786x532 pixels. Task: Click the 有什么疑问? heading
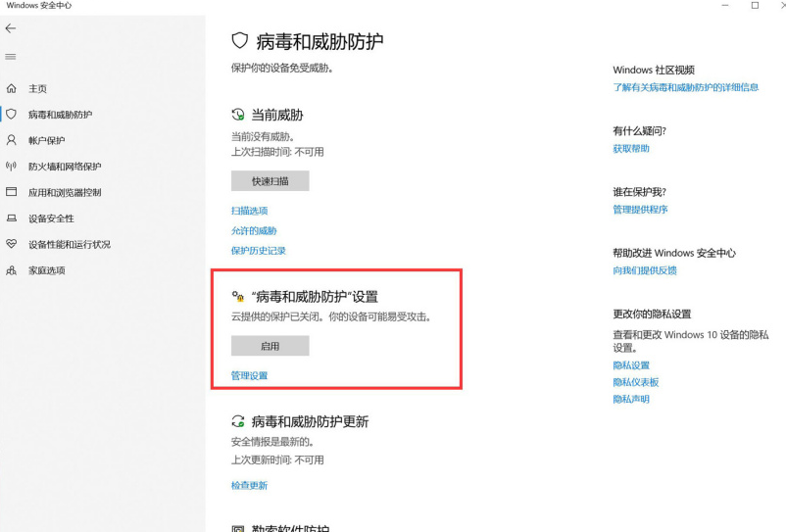[x=640, y=131]
